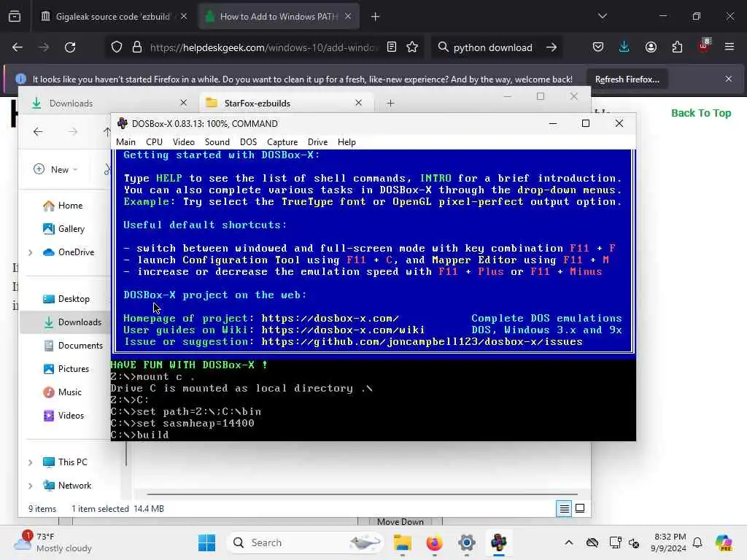Open Firefox from taskbar
The width and height of the screenshot is (747, 560).
pos(435,542)
